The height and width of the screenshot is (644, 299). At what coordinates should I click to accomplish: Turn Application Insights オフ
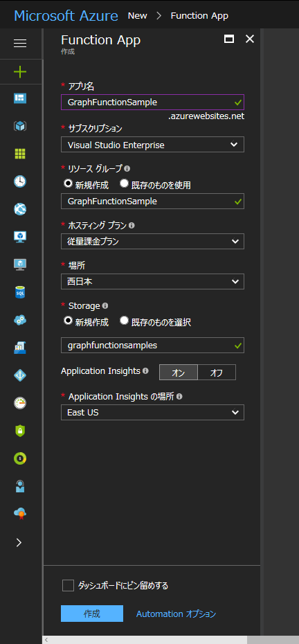click(x=217, y=373)
